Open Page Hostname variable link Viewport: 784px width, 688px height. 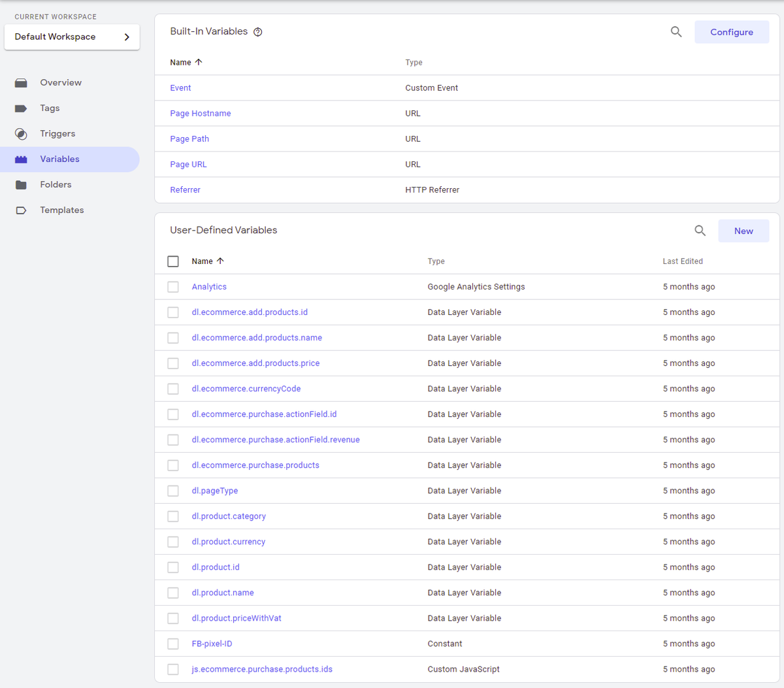pyautogui.click(x=201, y=114)
